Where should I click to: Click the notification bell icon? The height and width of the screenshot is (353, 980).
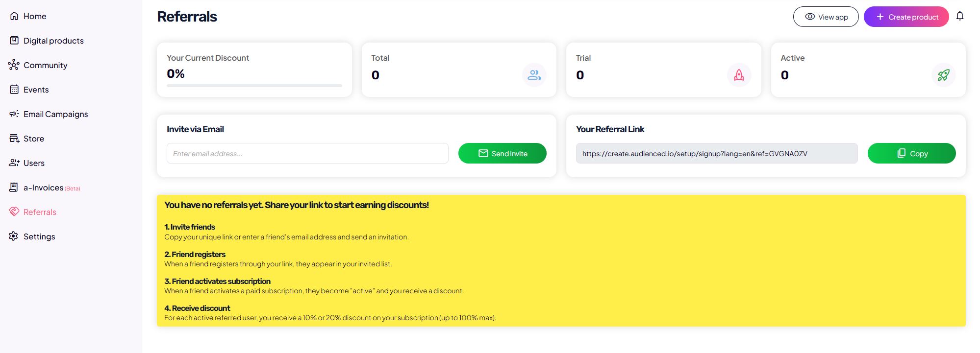tap(959, 16)
